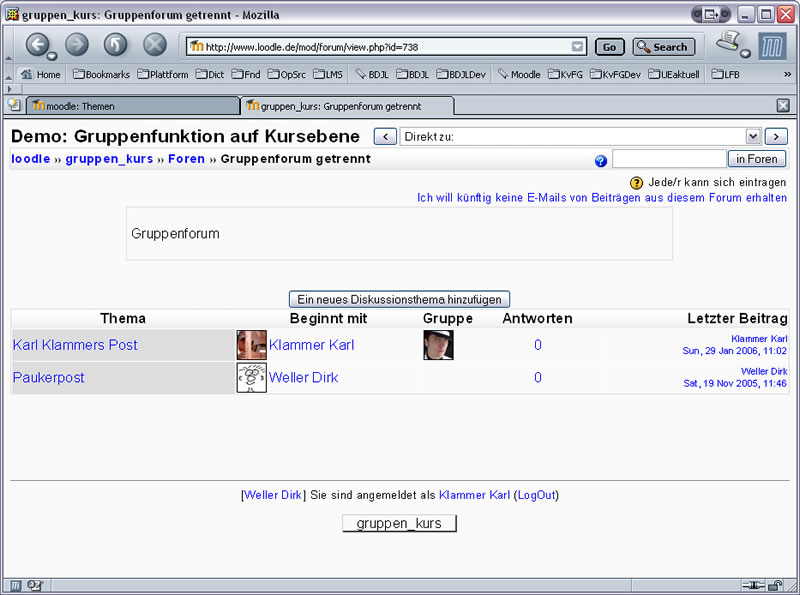800x595 pixels.
Task: Click the Print icon in toolbar
Action: [729, 42]
